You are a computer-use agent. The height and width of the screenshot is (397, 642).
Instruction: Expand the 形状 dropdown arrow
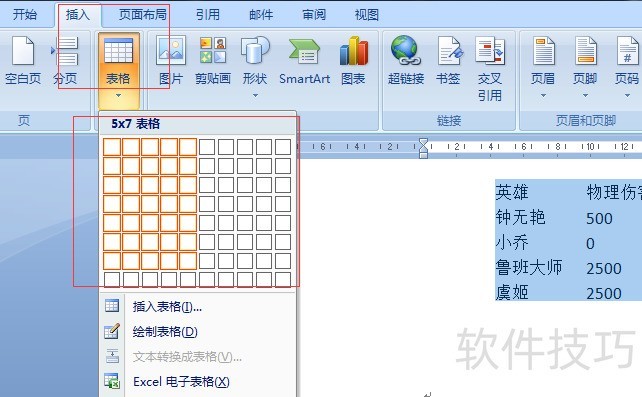(255, 95)
